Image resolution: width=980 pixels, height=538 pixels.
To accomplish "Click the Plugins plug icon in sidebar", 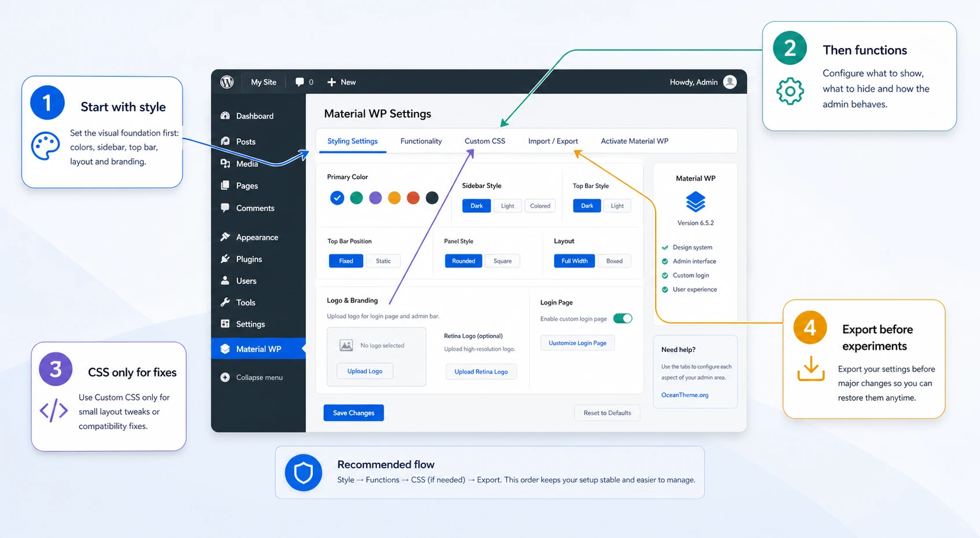I will coord(225,259).
